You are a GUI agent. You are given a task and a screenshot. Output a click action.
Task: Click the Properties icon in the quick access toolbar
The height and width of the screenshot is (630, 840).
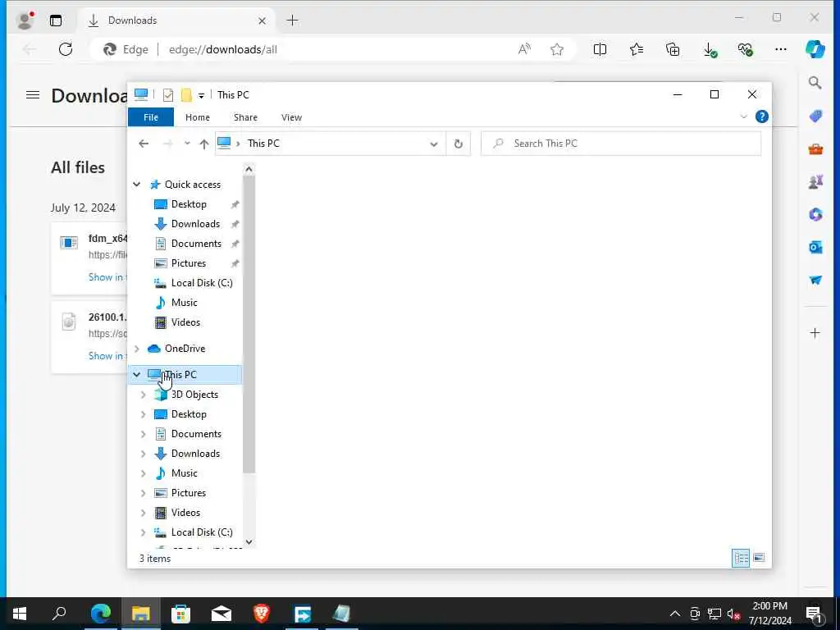click(x=167, y=95)
